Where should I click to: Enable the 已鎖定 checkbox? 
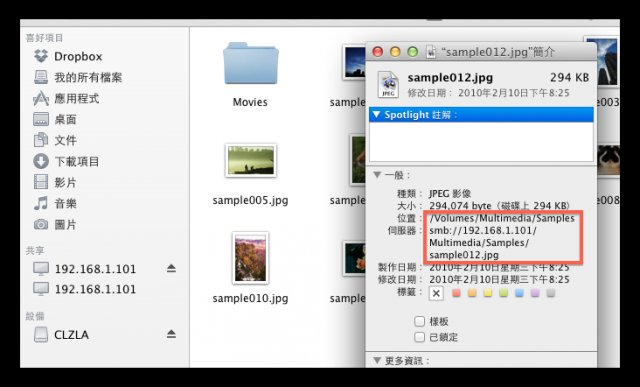point(420,337)
